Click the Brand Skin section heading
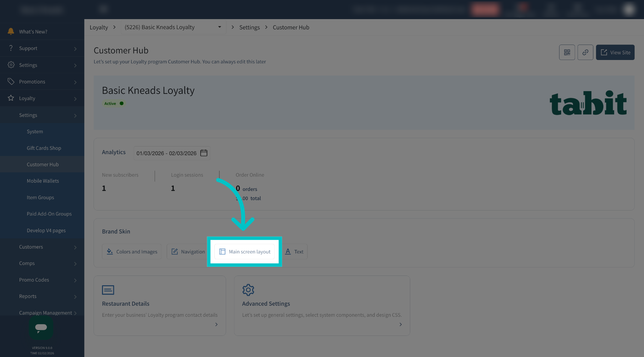The width and height of the screenshot is (644, 357). 116,231
